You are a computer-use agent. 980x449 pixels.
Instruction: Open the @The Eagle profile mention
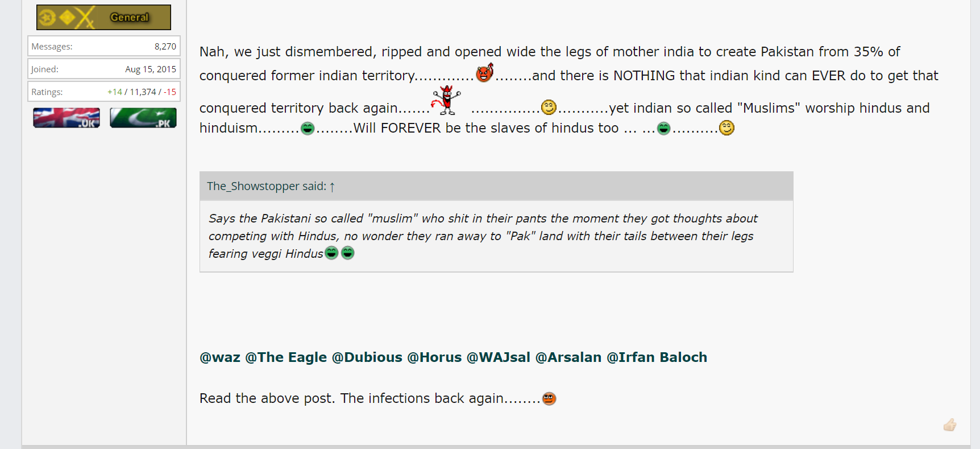(286, 357)
